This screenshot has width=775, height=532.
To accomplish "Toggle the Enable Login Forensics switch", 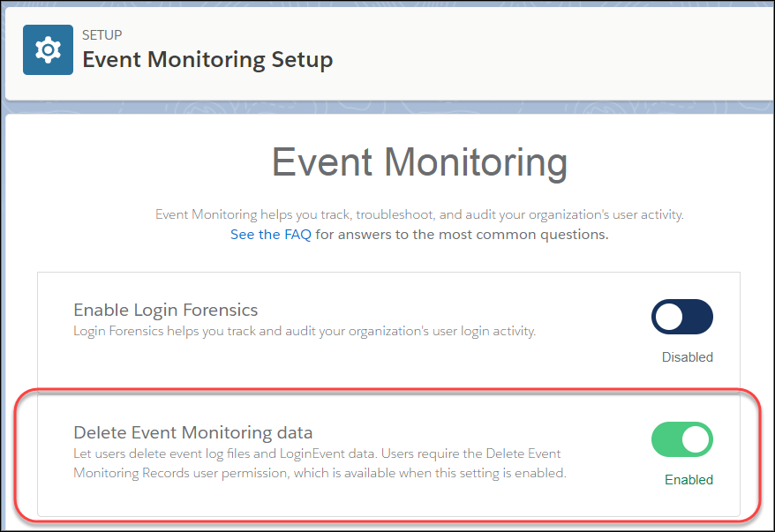I will pyautogui.click(x=682, y=317).
